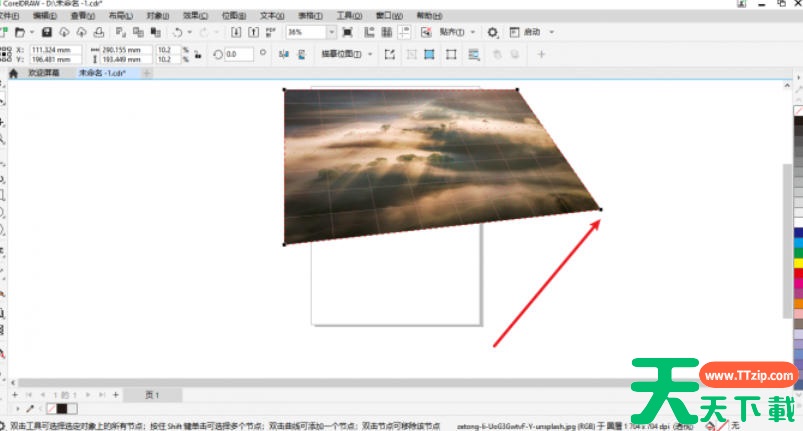Click the full-screen preview icon
The width and height of the screenshot is (803, 431).
[x=347, y=32]
